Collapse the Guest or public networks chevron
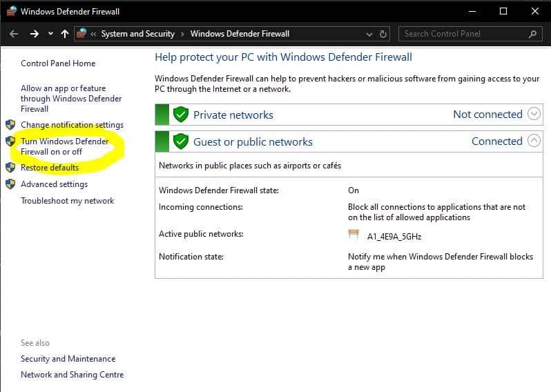Screen dimensions: 551x392 (534, 141)
